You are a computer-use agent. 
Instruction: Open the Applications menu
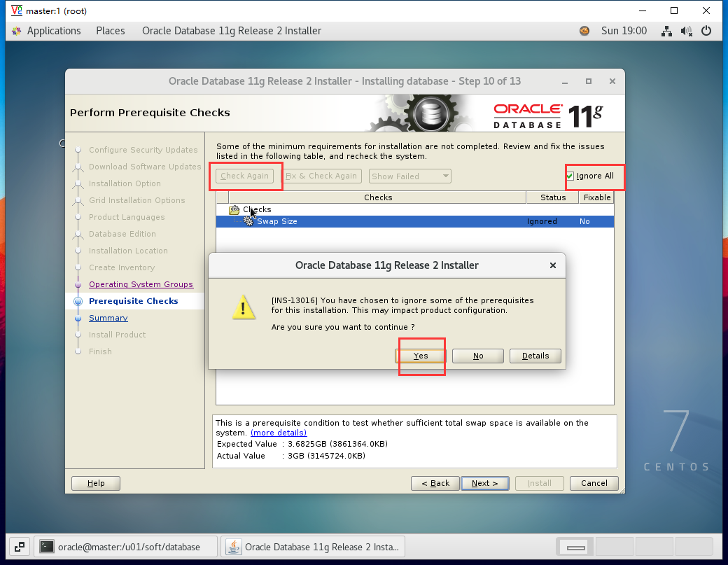click(x=53, y=31)
